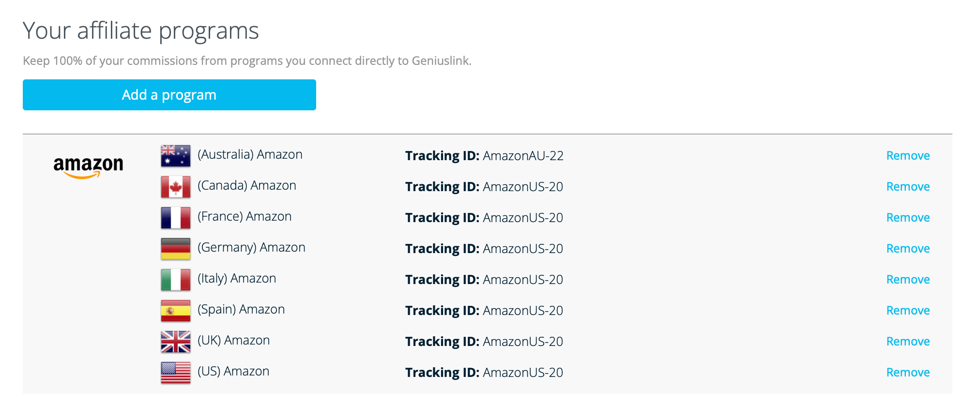This screenshot has height=420, width=980.
Task: Select the US flag icon
Action: (x=175, y=372)
